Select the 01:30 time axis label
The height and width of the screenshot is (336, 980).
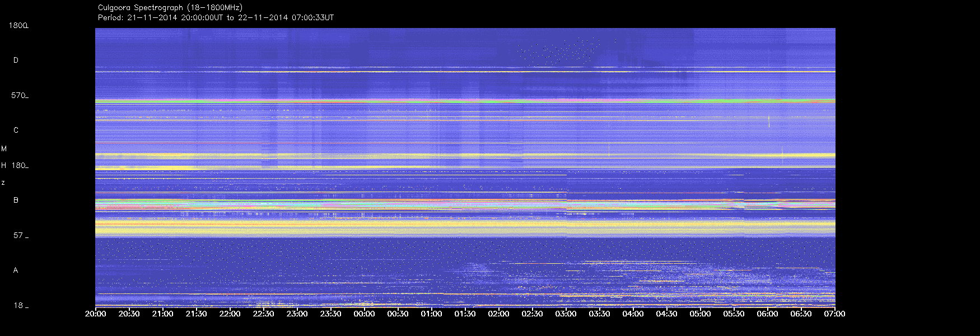pos(465,314)
